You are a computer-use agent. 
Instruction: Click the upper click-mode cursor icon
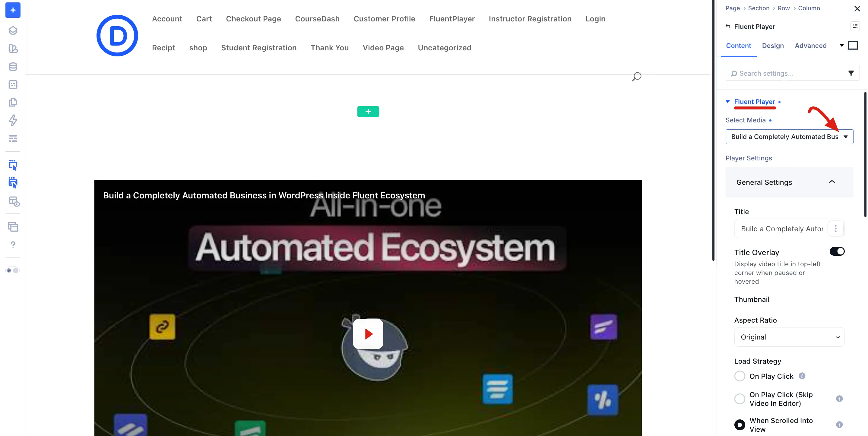tap(13, 165)
